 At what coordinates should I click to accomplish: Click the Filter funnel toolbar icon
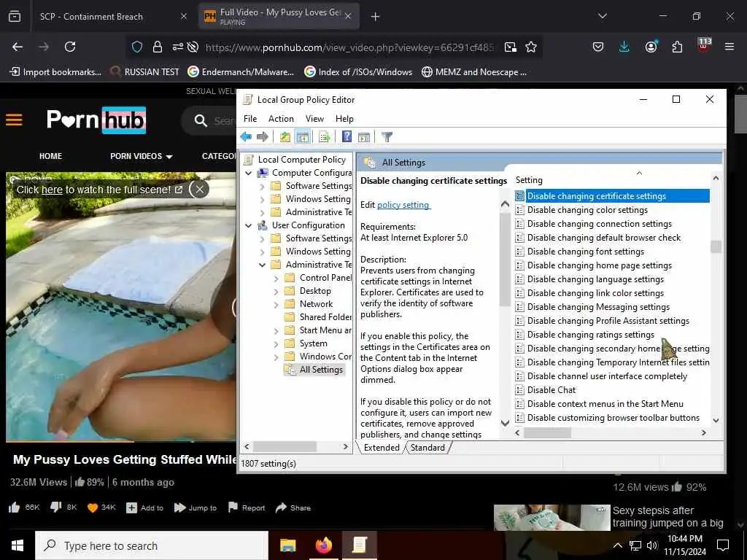point(387,137)
